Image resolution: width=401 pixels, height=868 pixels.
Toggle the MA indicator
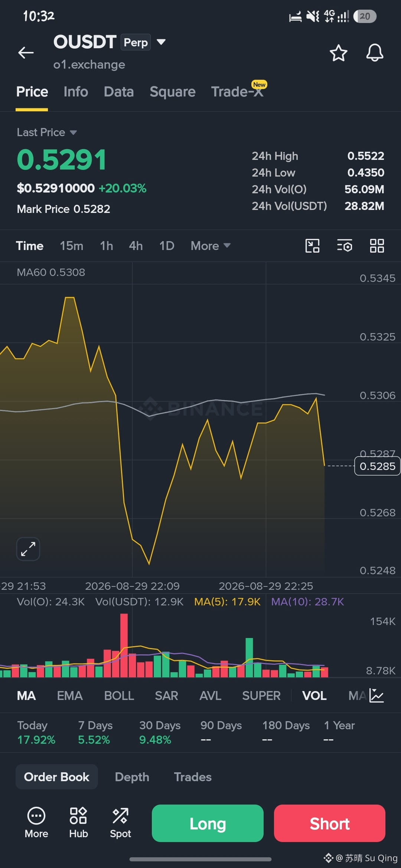click(x=26, y=696)
